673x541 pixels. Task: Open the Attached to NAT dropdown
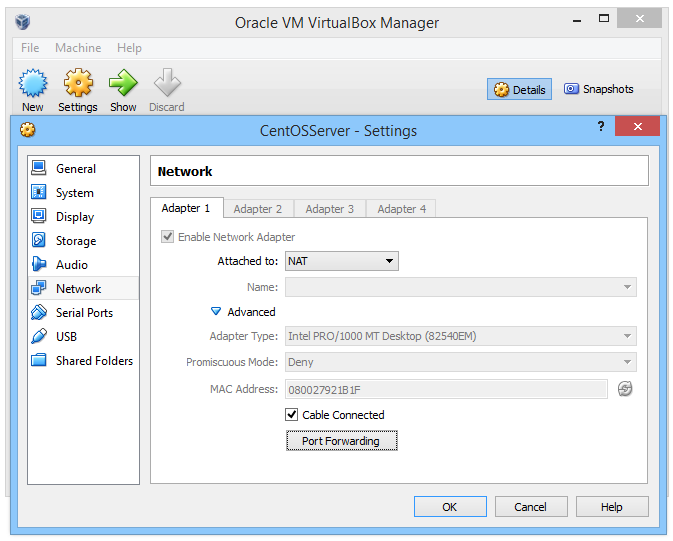(342, 261)
